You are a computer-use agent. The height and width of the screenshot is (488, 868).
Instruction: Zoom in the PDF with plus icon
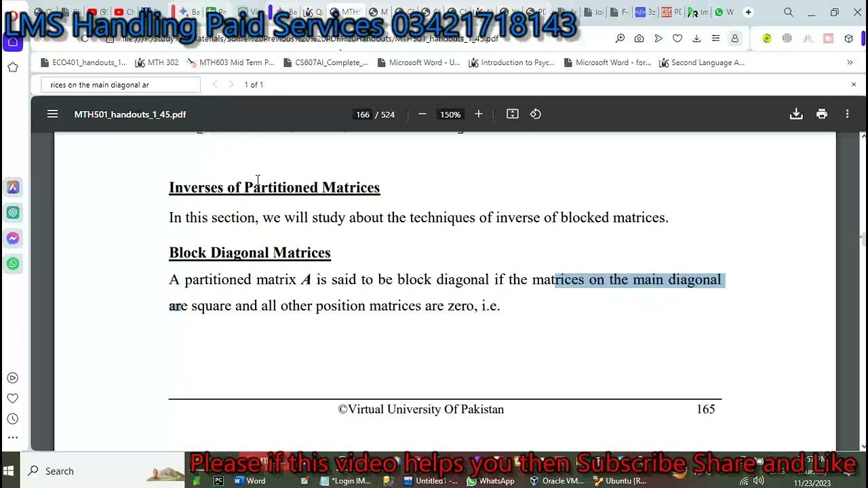click(x=479, y=114)
